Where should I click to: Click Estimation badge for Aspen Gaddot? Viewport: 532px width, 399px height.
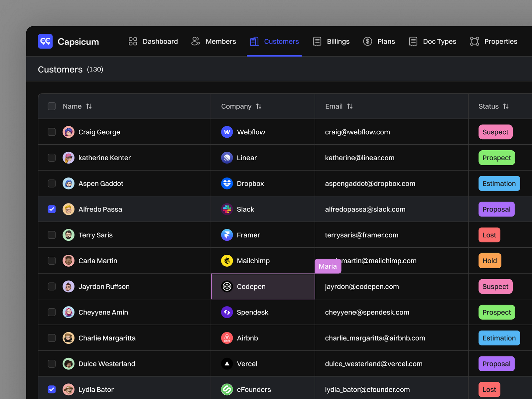pyautogui.click(x=499, y=184)
